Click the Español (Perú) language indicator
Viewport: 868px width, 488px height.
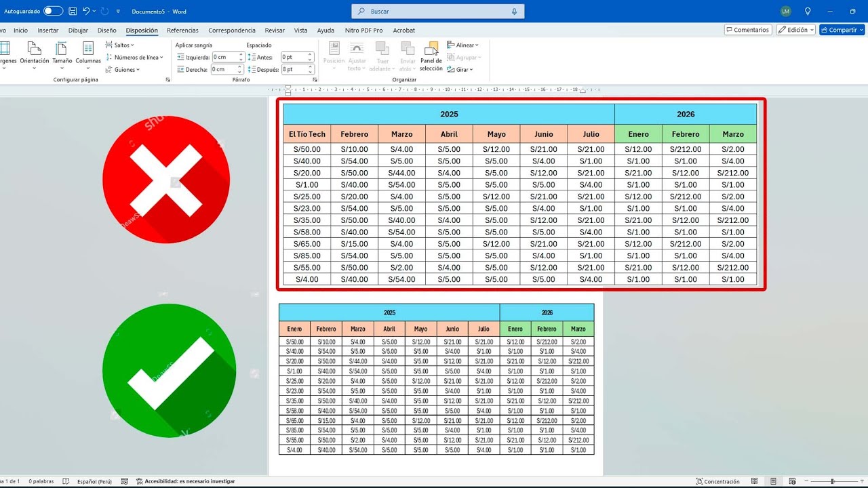pyautogui.click(x=94, y=481)
